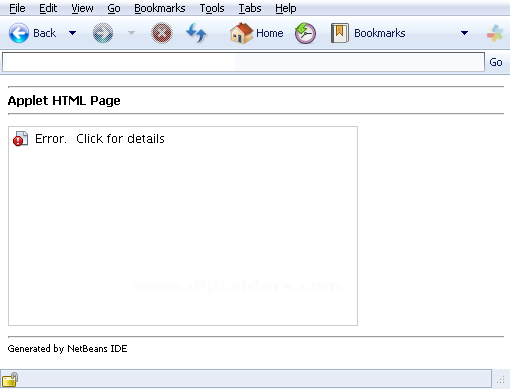This screenshot has height=389, width=510.
Task: Click 'Error. Click for details' text
Action: click(x=100, y=139)
